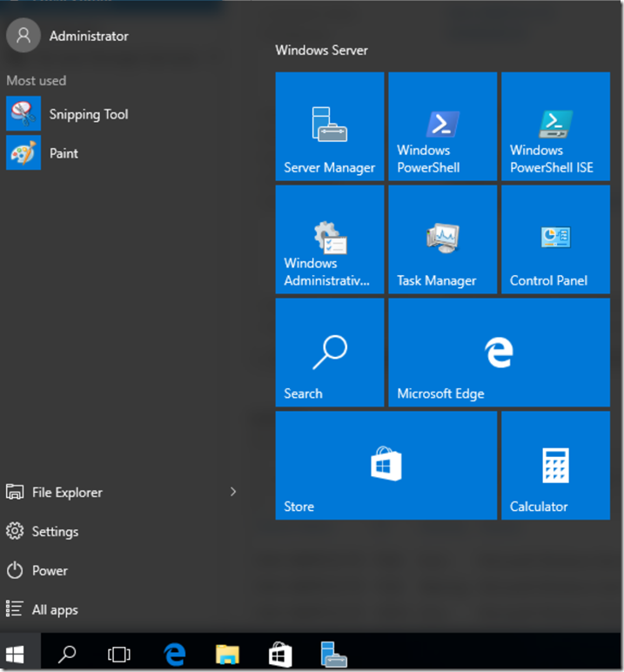The image size is (624, 672).
Task: Launch the Task Manager tile
Action: (x=443, y=239)
